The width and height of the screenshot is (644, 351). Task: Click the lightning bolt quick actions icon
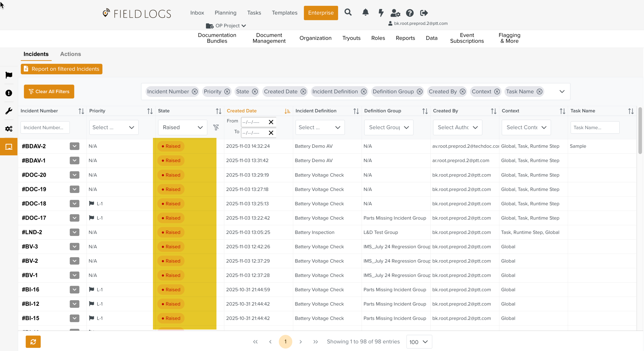click(381, 13)
